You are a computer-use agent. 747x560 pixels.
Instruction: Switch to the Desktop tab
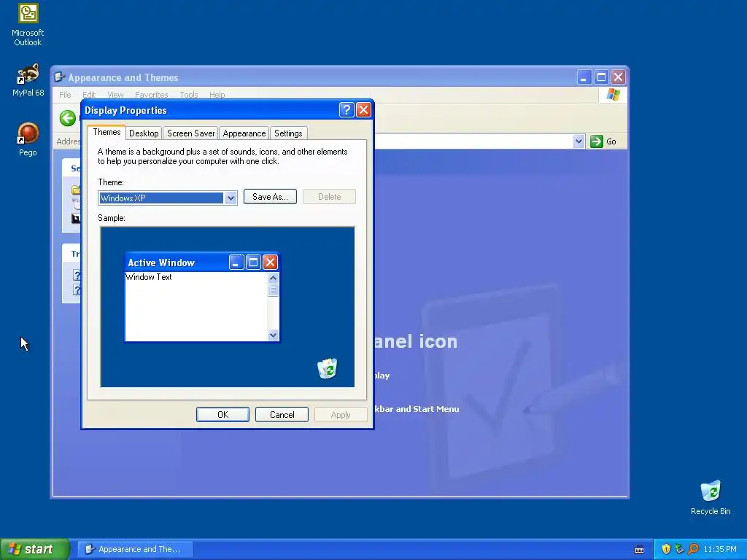pyautogui.click(x=144, y=133)
